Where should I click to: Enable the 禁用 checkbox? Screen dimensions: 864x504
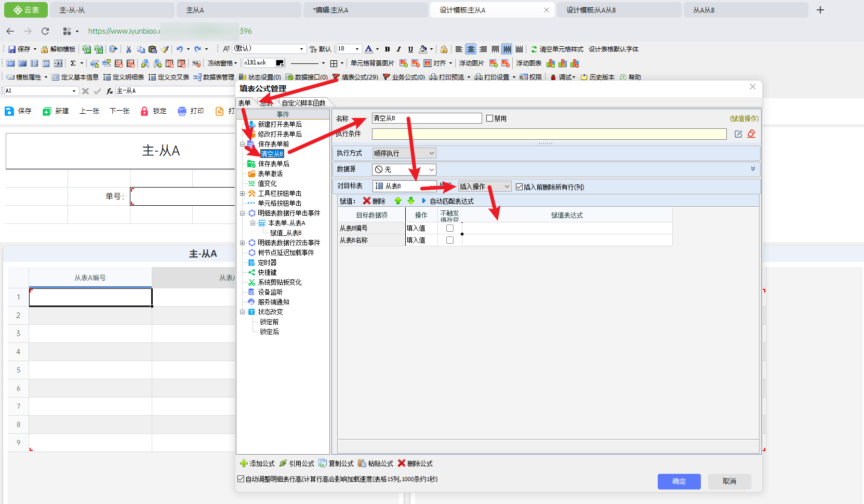pyautogui.click(x=489, y=118)
